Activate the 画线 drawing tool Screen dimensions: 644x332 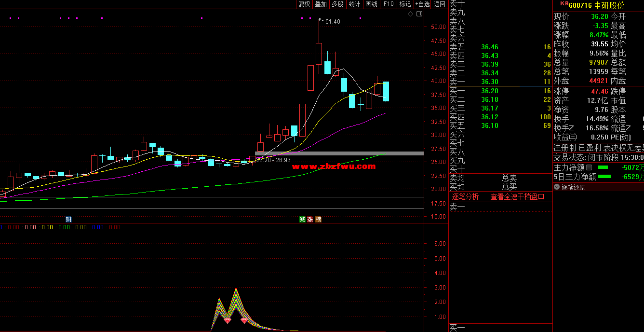coord(371,4)
